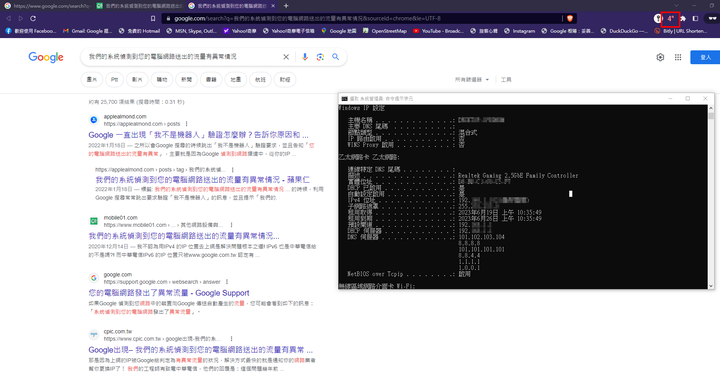Open the DuckDuckGo bookmark
This screenshot has width=720, height=381.
625,31
